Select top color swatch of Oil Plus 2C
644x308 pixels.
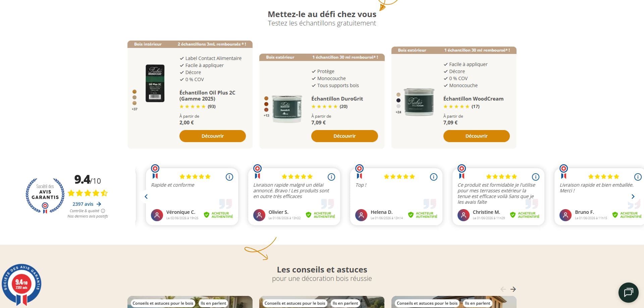(x=135, y=91)
